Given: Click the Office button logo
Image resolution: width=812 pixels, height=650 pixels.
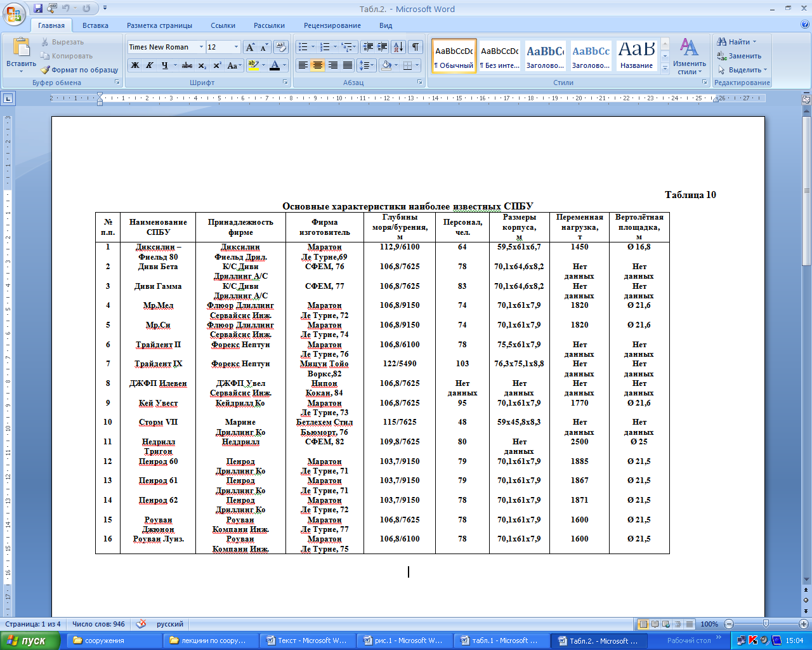Looking at the screenshot, I should pos(14,14).
